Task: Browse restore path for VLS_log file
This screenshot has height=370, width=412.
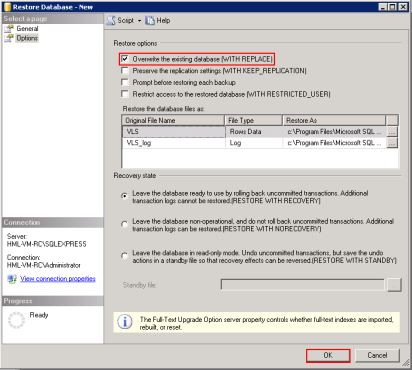Action: [x=392, y=143]
